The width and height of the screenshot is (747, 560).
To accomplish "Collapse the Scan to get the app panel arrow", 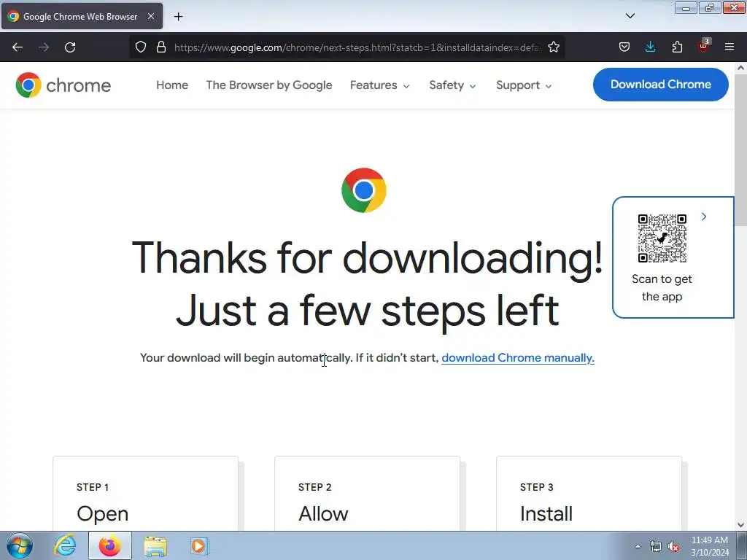I will [x=704, y=217].
